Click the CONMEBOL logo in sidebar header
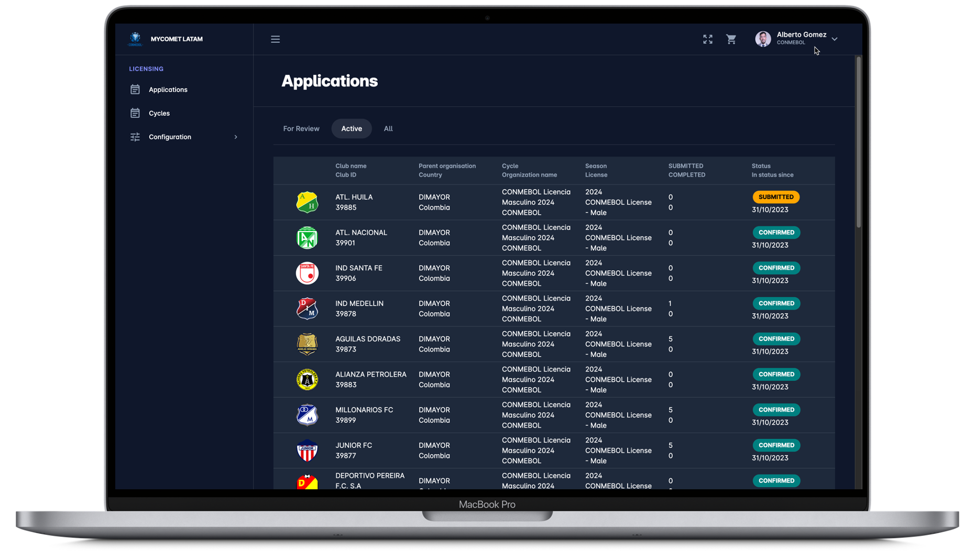Image resolution: width=975 pixels, height=560 pixels. pos(135,39)
